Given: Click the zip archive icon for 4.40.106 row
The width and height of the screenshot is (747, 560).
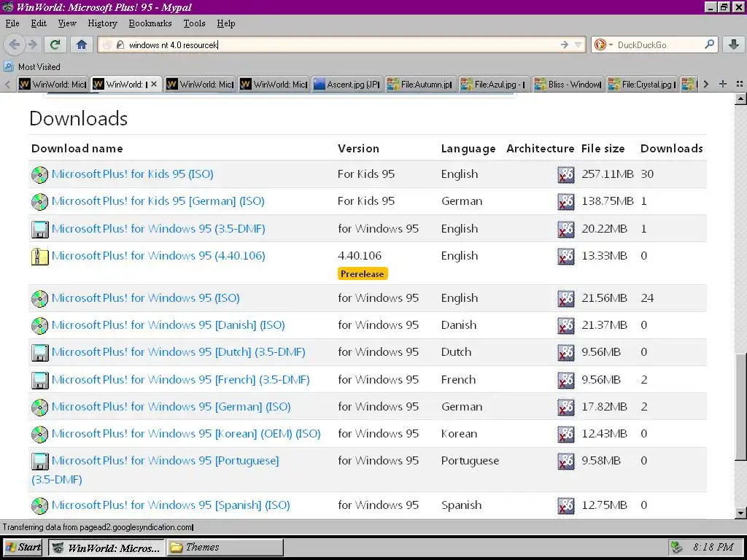Looking at the screenshot, I should click(x=40, y=257).
